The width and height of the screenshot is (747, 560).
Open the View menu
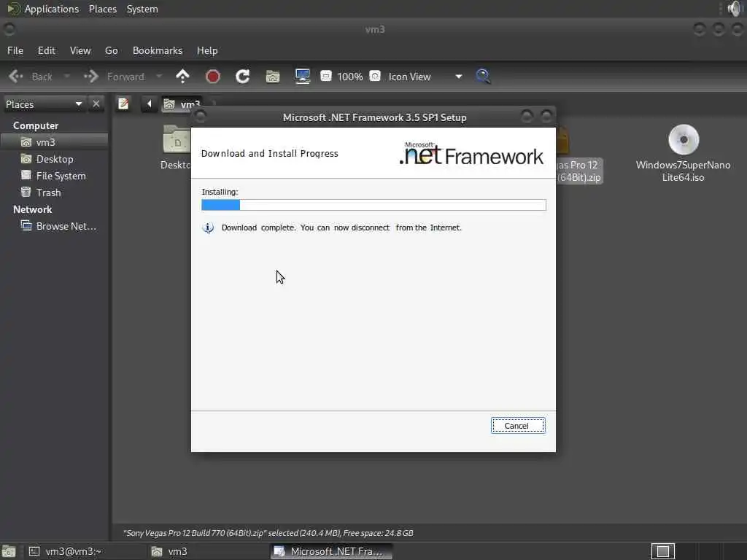pos(80,50)
